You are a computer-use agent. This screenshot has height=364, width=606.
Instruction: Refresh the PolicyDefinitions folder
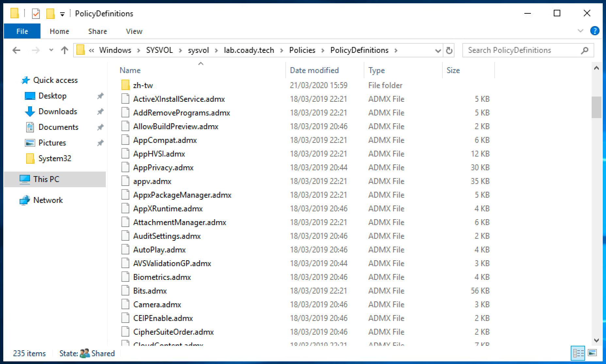click(449, 51)
